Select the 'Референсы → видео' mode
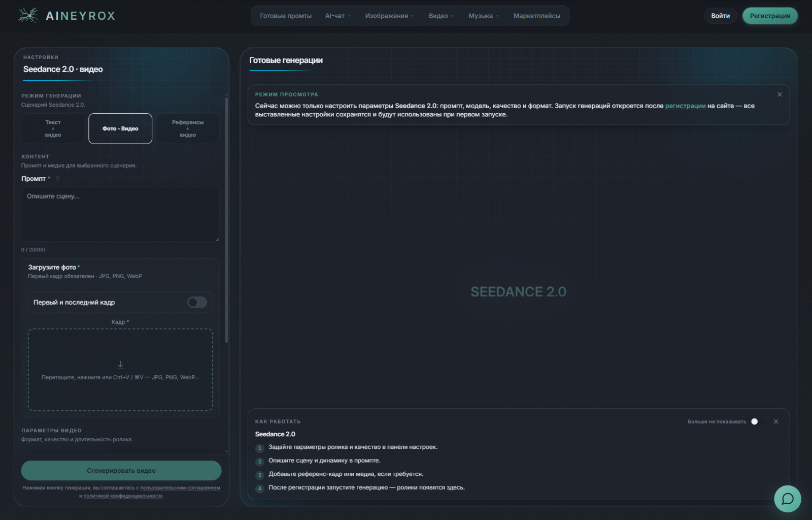This screenshot has height=520, width=812. [188, 128]
